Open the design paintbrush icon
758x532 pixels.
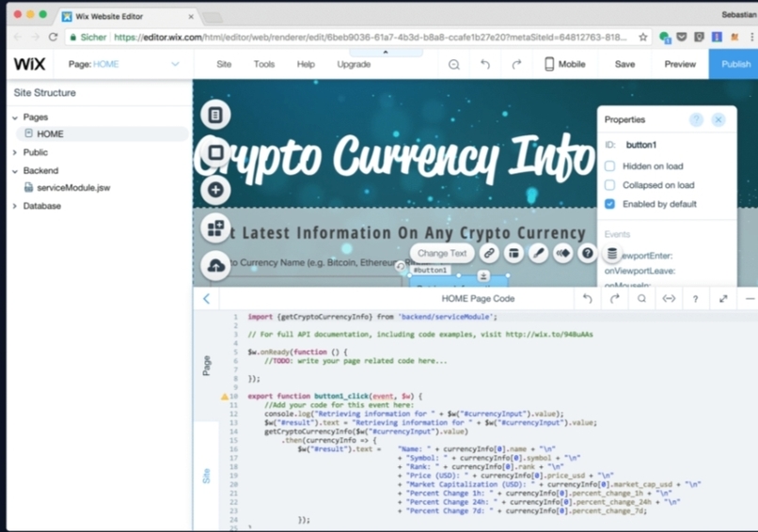click(539, 253)
